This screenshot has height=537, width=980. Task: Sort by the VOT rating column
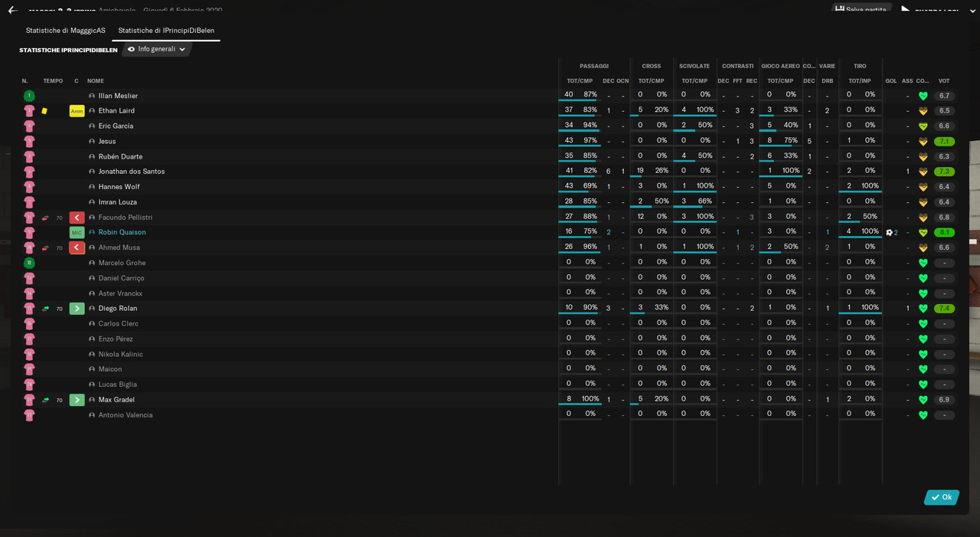point(944,80)
